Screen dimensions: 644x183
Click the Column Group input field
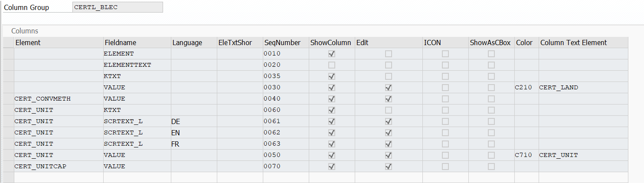118,7
